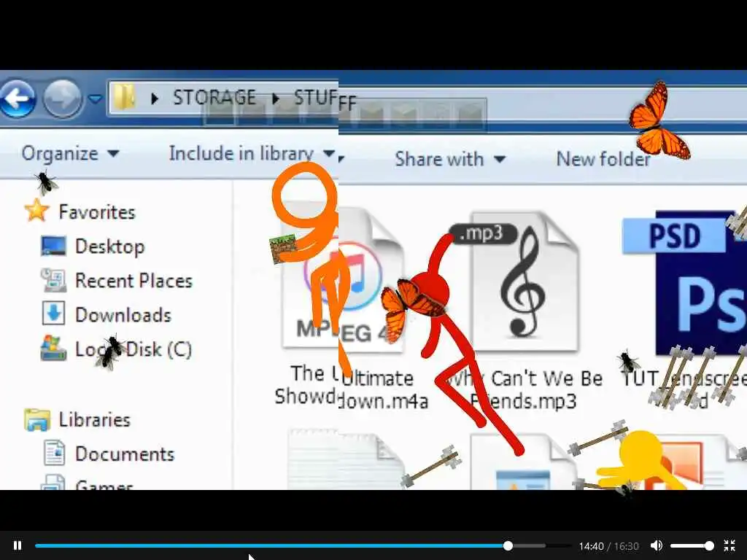Screen dimensions: 747x560
Task: Click the Documents library icon
Action: [x=54, y=453]
